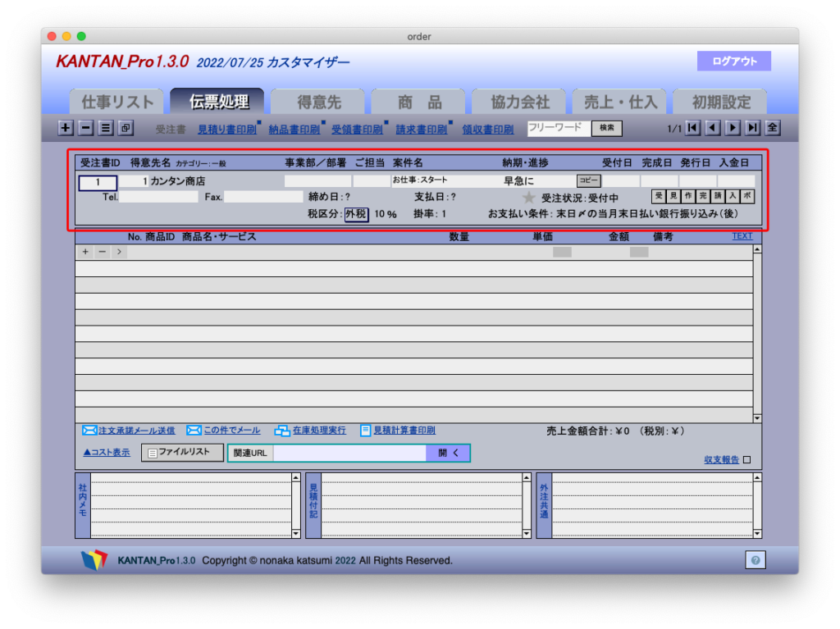The image size is (840, 629).
Task: Remove line item with row minus
Action: tap(103, 252)
